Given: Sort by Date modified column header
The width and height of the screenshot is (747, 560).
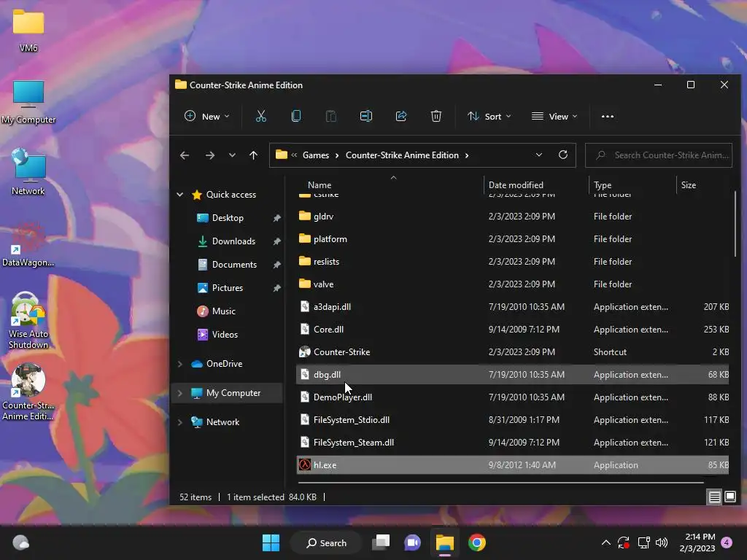Looking at the screenshot, I should pyautogui.click(x=516, y=184).
